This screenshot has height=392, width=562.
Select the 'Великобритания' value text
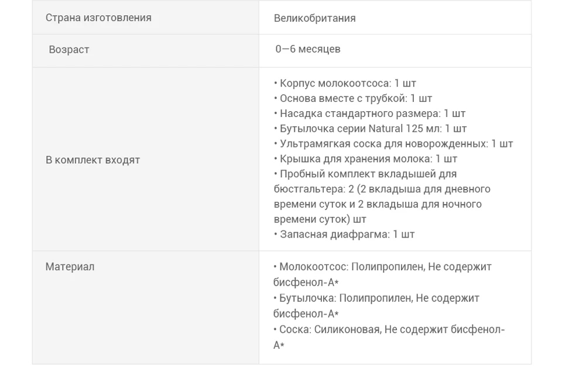tap(315, 18)
